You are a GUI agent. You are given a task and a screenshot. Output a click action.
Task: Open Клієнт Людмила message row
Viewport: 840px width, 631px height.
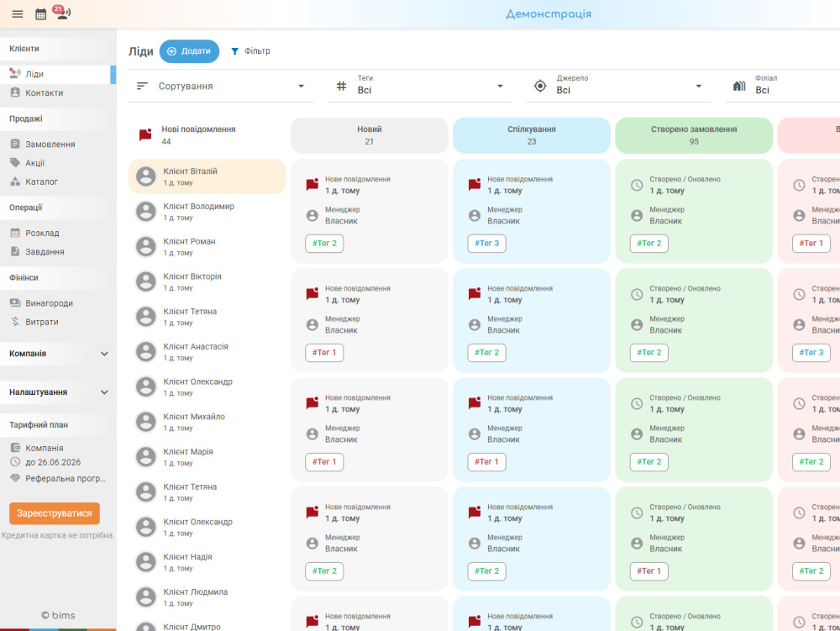coord(207,597)
